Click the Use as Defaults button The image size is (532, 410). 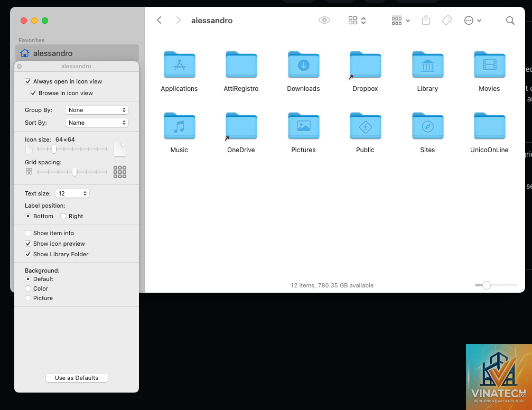tap(77, 378)
